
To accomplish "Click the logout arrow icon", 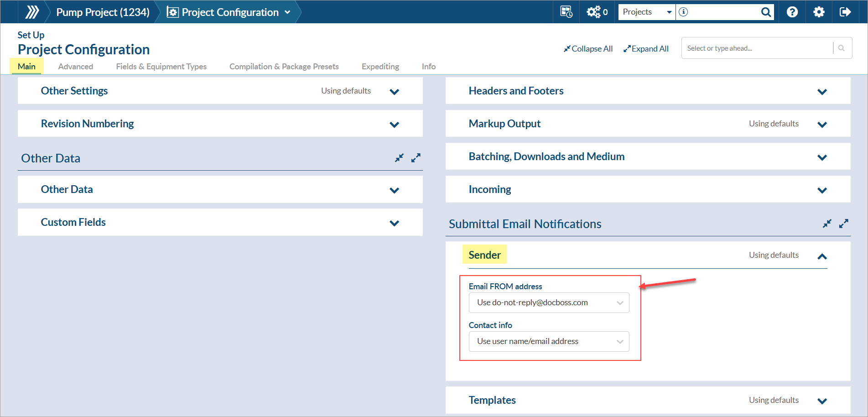I will [x=845, y=12].
